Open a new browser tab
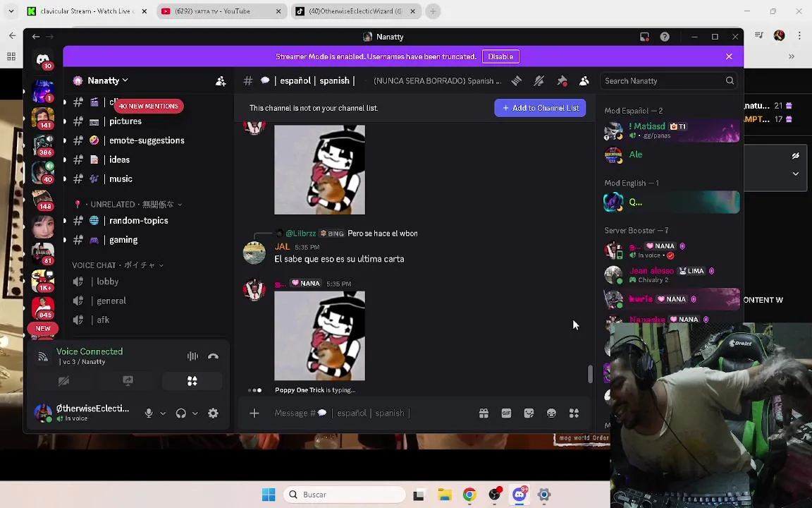812x508 pixels. click(433, 11)
